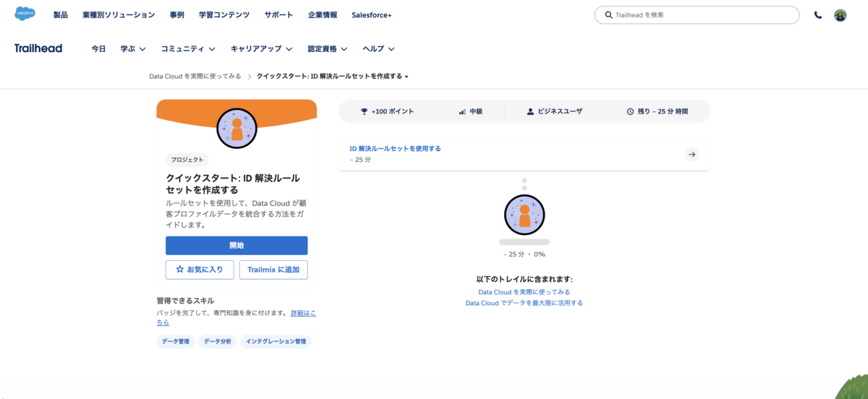Expand the キャリアアップ menu
The height and width of the screenshot is (399, 868).
pyautogui.click(x=261, y=49)
